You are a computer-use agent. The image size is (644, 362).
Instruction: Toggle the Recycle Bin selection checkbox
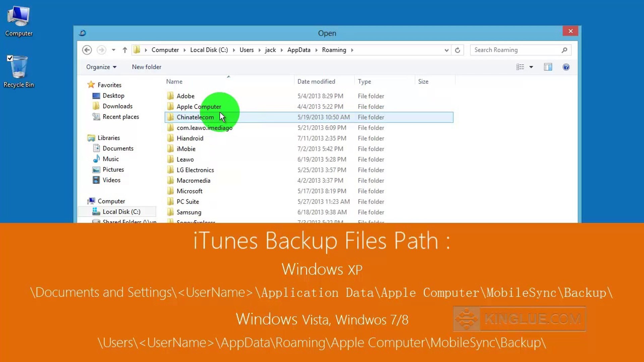[x=10, y=58]
